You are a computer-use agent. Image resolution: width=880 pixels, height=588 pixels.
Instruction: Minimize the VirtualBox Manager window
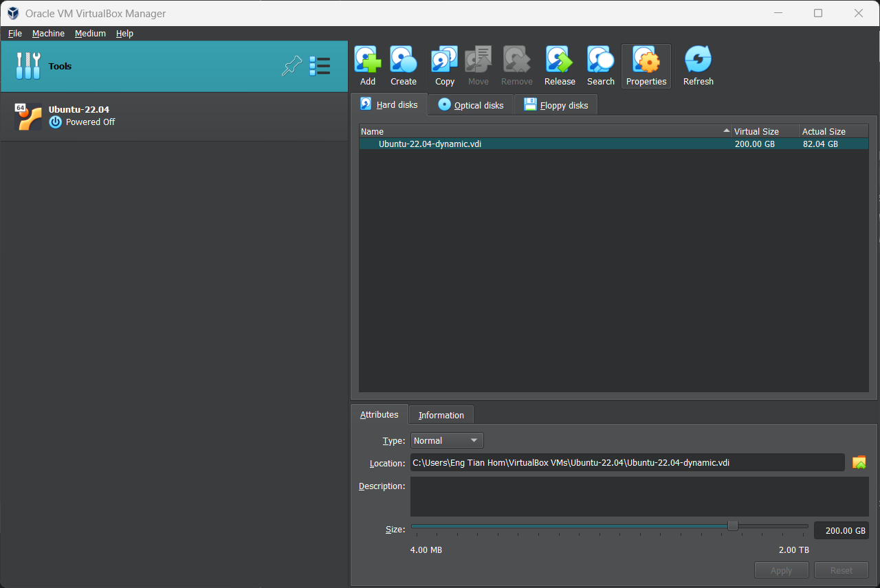point(778,13)
